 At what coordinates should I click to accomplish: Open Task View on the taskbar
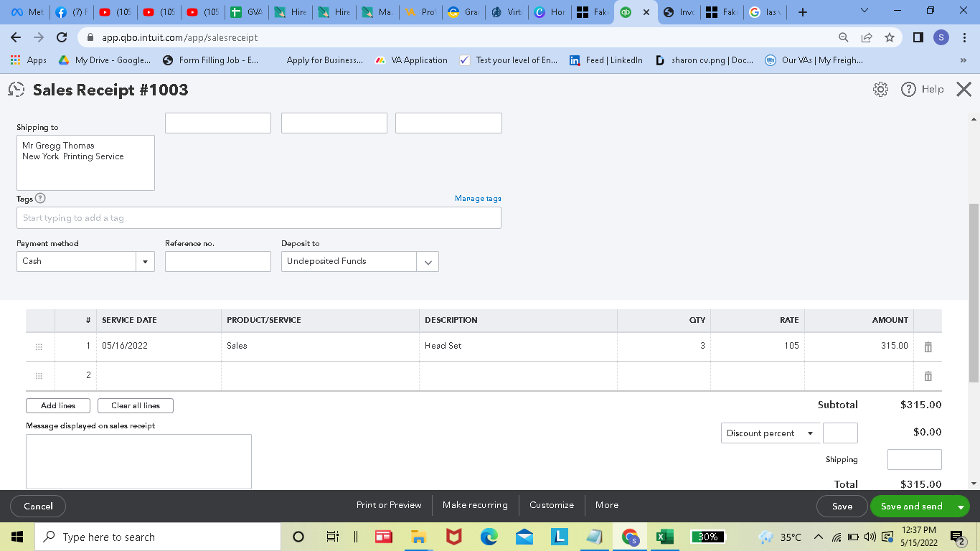click(x=332, y=537)
